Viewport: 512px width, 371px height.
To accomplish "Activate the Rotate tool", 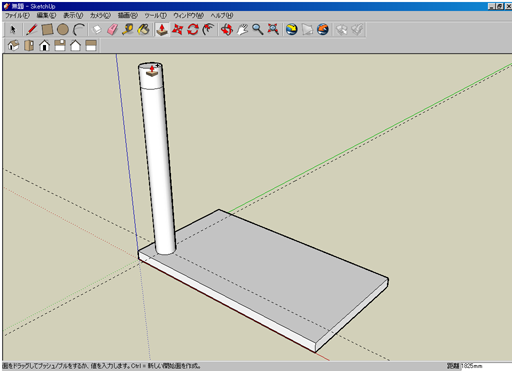I will (193, 30).
